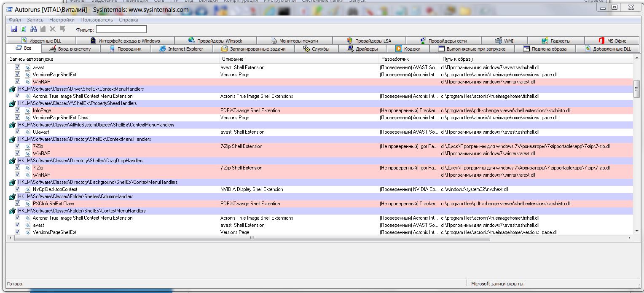The height and width of the screenshot is (293, 644).
Task: Click inside the Фильтр input field
Action: click(121, 29)
